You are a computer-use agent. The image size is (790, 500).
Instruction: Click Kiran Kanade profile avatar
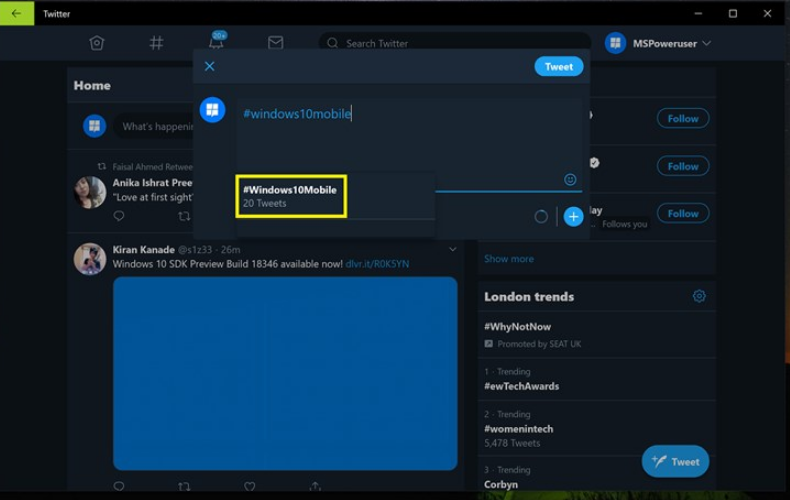[90, 259]
